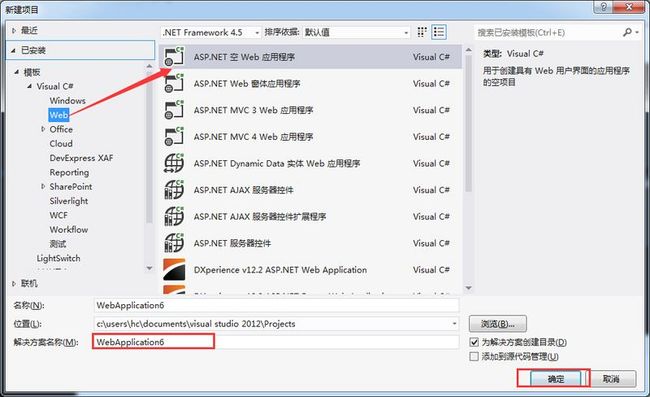This screenshot has width=650, height=397.
Task: Choose the ASP.NET Web 窗体应用程序 template icon
Action: (x=174, y=83)
